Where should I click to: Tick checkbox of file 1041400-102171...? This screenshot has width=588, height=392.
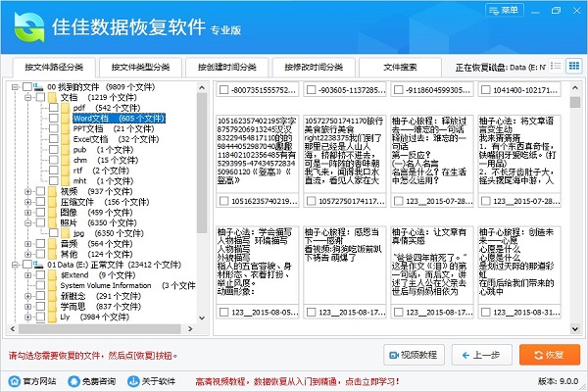[x=486, y=90]
